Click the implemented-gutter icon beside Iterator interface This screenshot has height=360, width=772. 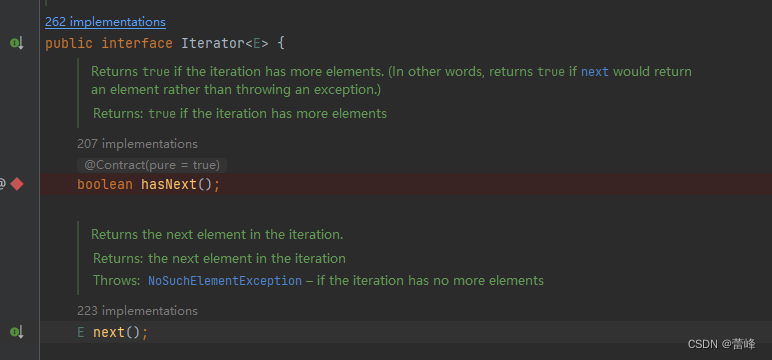click(x=17, y=43)
